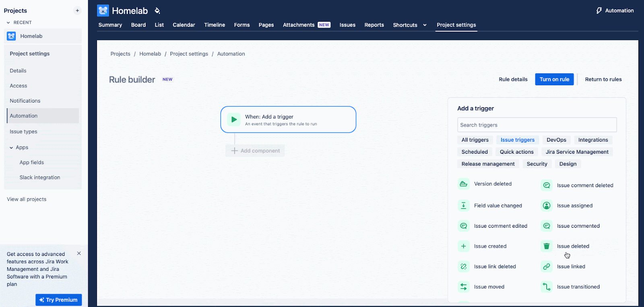Open Project settings breadcrumb link
This screenshot has width=644, height=307.
pos(189,54)
